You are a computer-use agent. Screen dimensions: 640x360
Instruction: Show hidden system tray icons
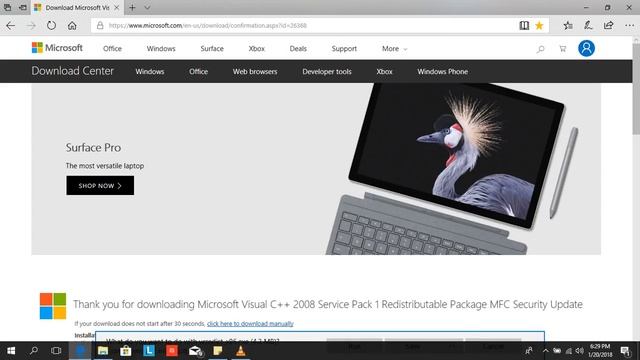click(x=545, y=351)
